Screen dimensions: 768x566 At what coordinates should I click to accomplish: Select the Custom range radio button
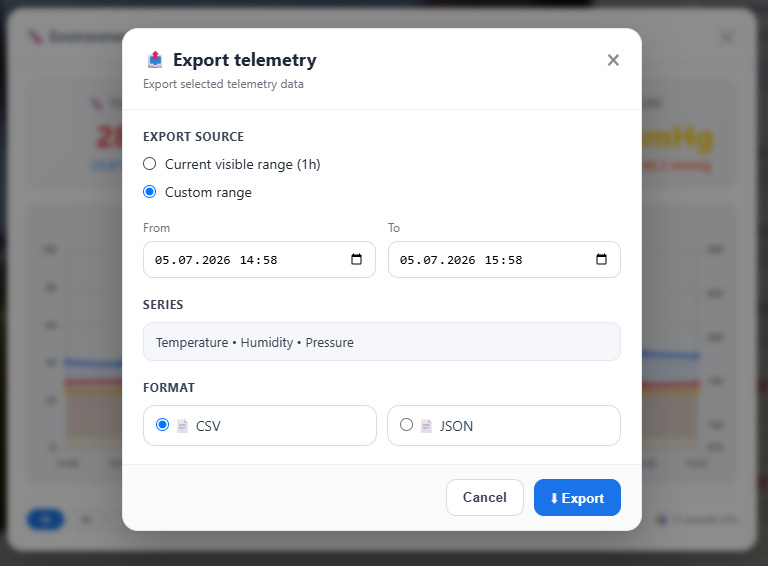(149, 191)
